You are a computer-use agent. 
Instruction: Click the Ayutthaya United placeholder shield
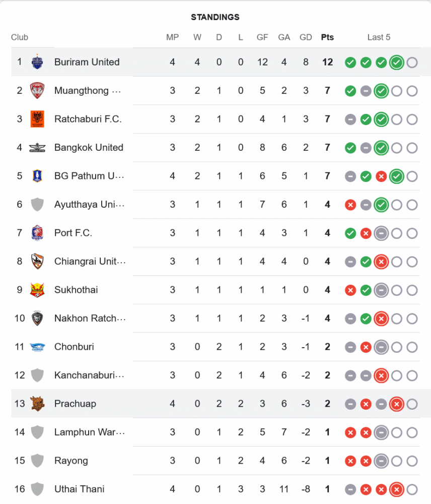(x=37, y=205)
